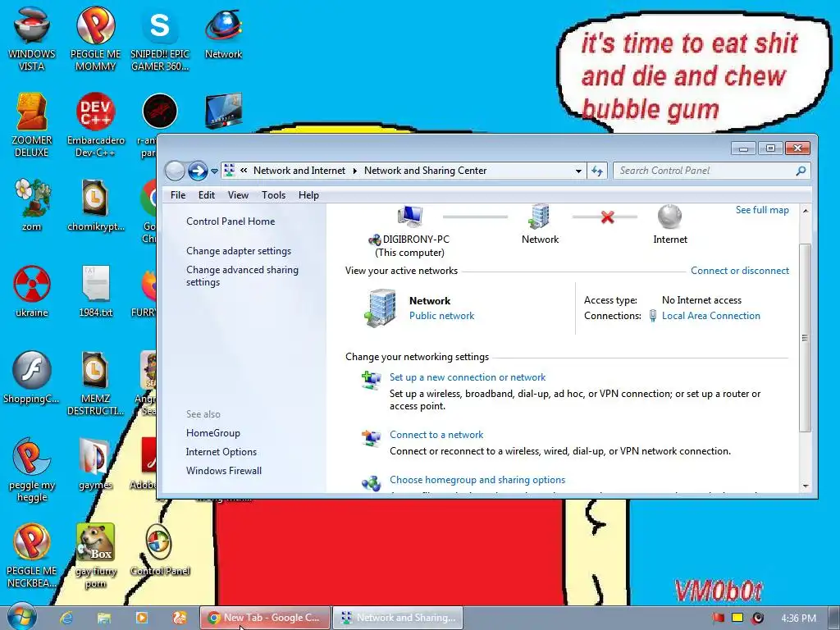Click the Internet globe in network map
Image resolution: width=840 pixels, height=630 pixels.
pos(669,217)
